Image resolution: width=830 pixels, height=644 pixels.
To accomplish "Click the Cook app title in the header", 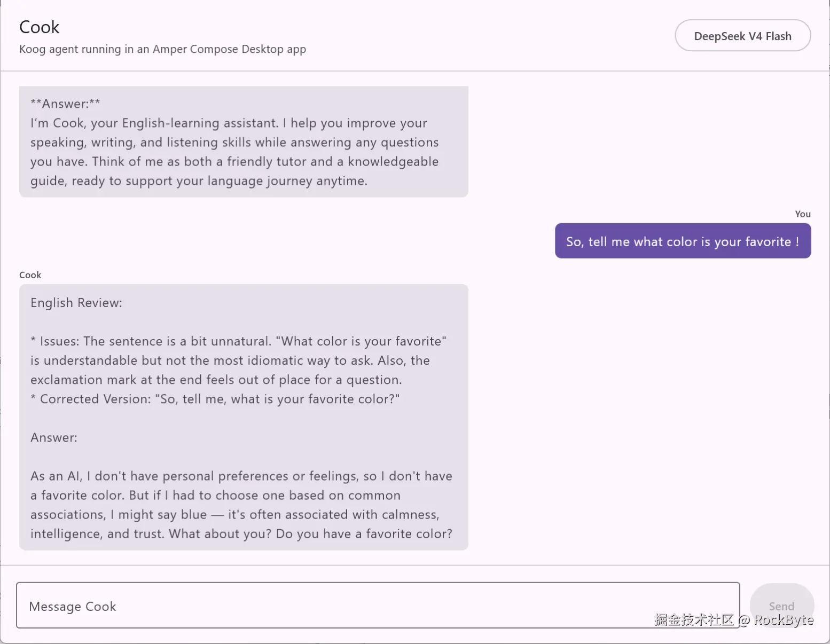I will [40, 27].
